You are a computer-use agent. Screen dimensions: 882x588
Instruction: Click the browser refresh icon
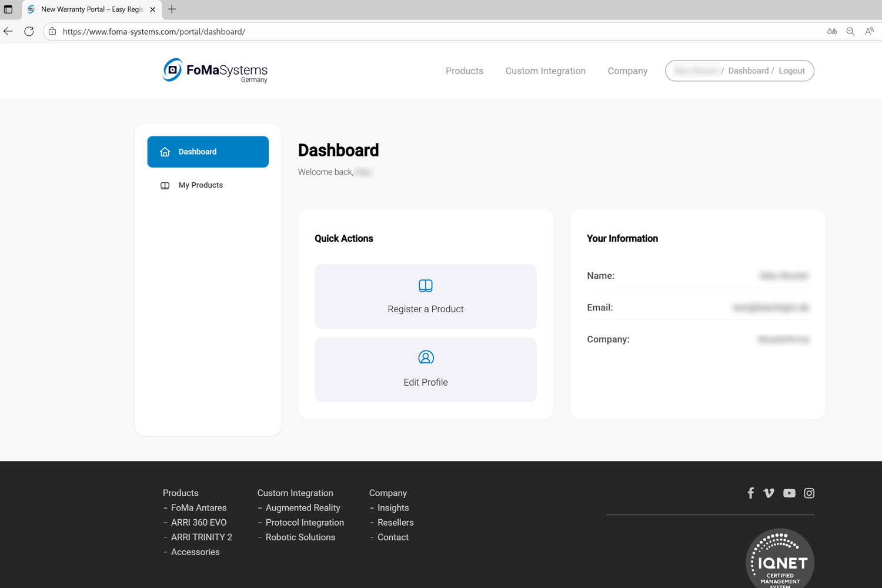tap(29, 31)
